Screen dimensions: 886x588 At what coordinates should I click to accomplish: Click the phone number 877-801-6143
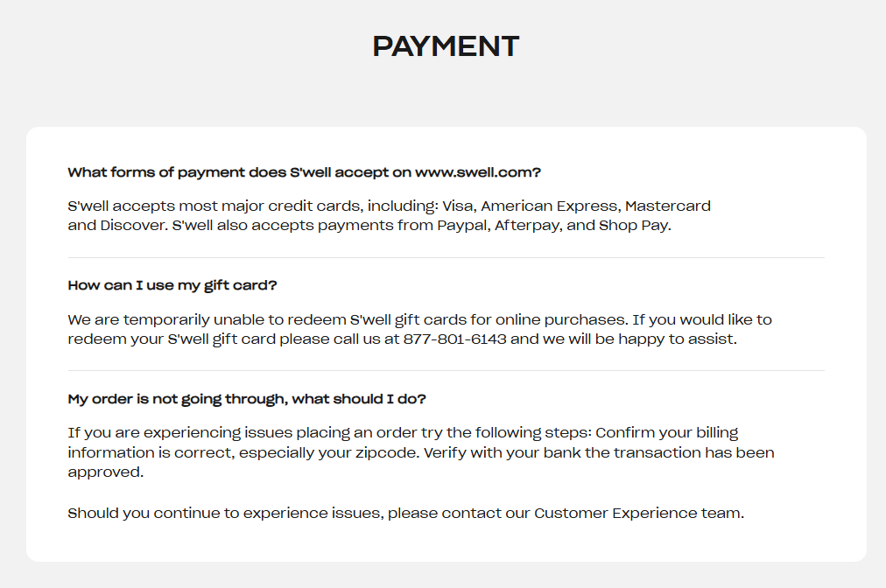coord(454,339)
